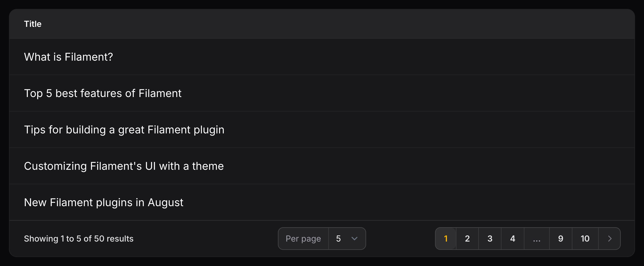This screenshot has width=644, height=266.
Task: Open 'Top 5 best features of Filament'
Action: tap(103, 93)
